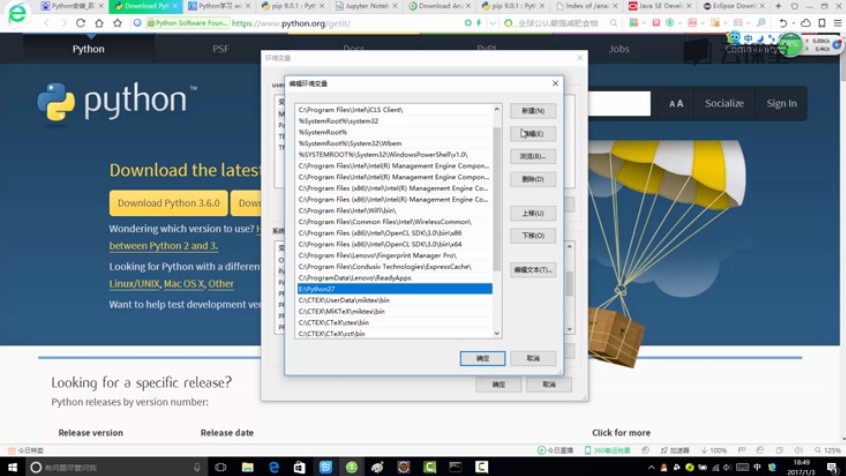Click the 编辑文本(T)... button
846x476 pixels.
(533, 269)
